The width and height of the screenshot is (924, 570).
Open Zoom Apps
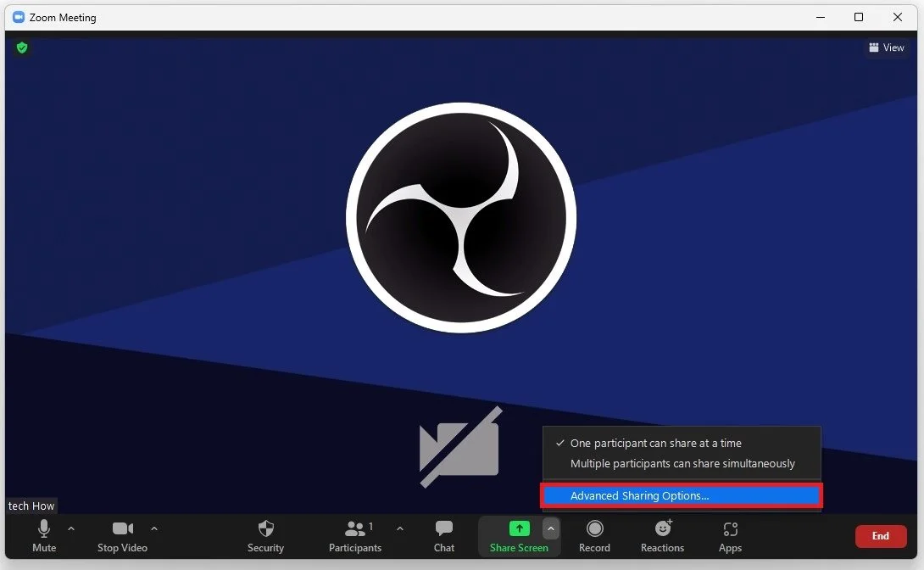pyautogui.click(x=730, y=536)
